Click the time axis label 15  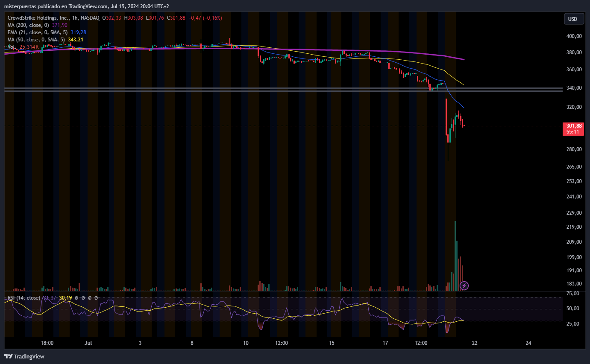pyautogui.click(x=332, y=343)
